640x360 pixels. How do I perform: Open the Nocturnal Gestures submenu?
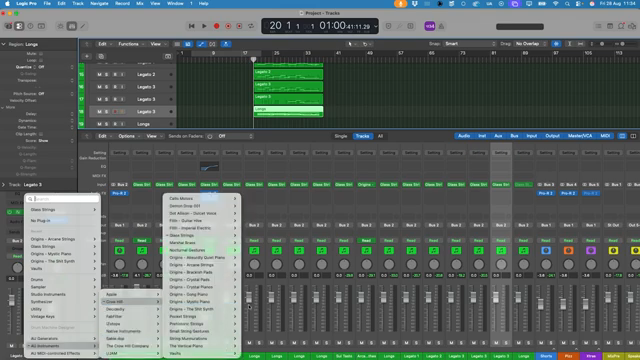[x=202, y=250]
